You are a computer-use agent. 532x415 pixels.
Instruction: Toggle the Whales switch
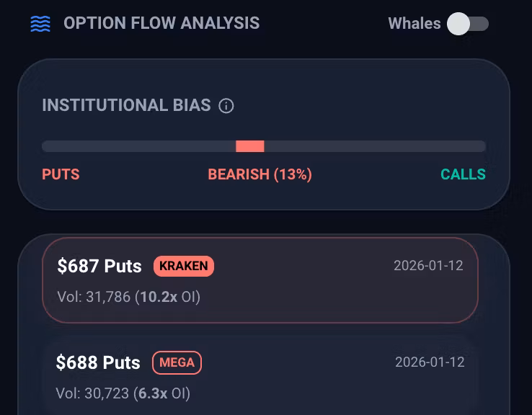pos(468,24)
